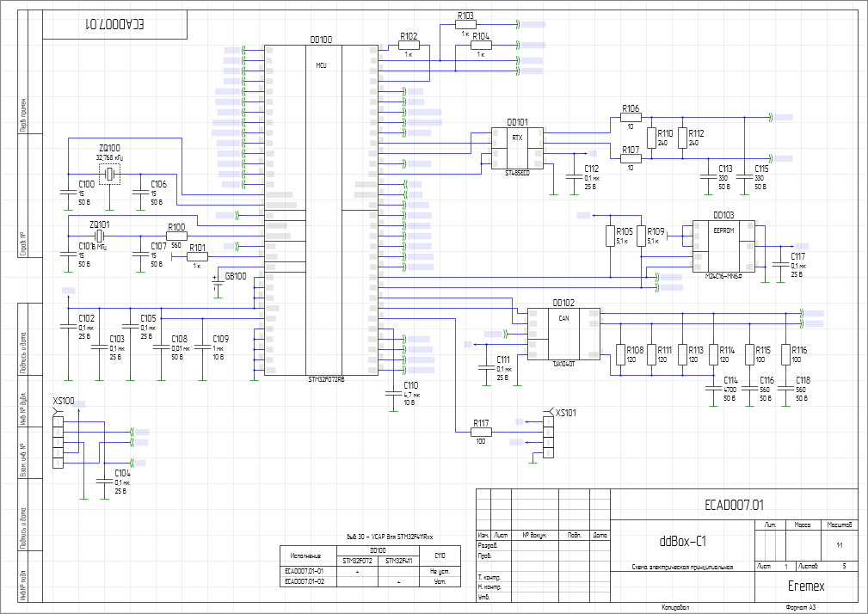Select resistor R102 symbol
This screenshot has height=614, width=868.
[409, 46]
